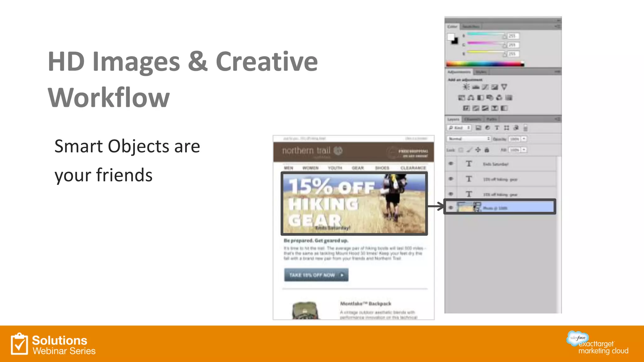Viewport: 644px width, 362px height.
Task: Switch to the Color tab
Action: tap(453, 27)
